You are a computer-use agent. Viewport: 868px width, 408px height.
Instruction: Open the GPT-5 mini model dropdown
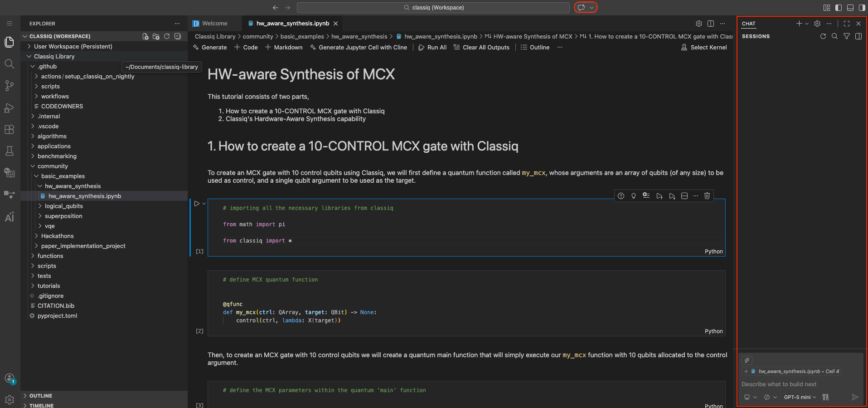click(x=800, y=397)
